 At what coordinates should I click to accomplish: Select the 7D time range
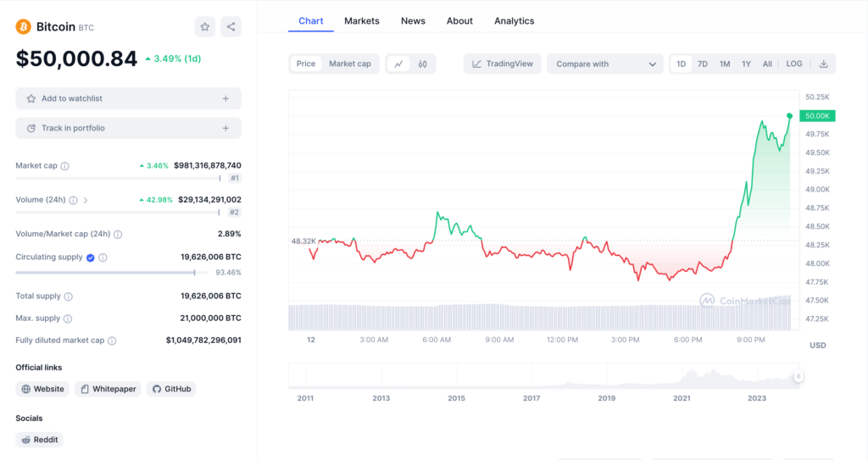703,64
